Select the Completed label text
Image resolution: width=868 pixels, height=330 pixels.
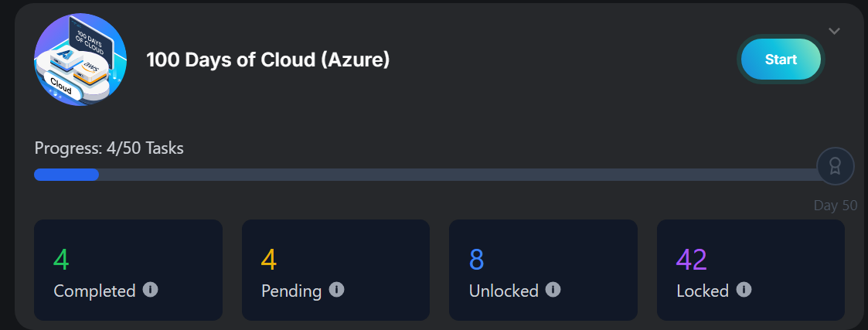pyautogui.click(x=94, y=291)
